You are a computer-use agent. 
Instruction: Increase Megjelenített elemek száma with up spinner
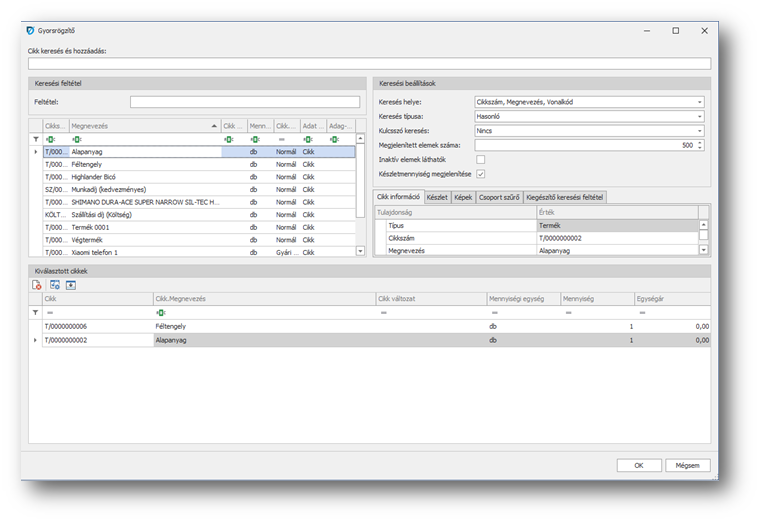pyautogui.click(x=700, y=142)
